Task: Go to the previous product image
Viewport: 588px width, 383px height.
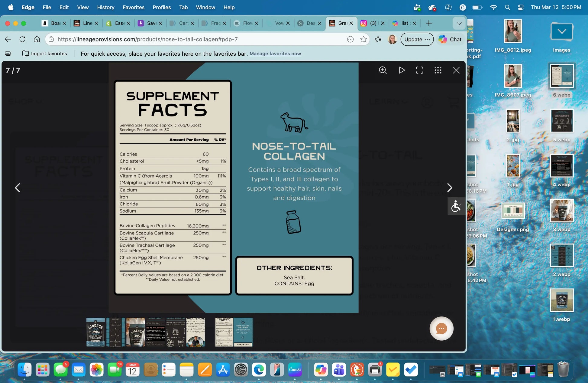Action: [x=18, y=188]
